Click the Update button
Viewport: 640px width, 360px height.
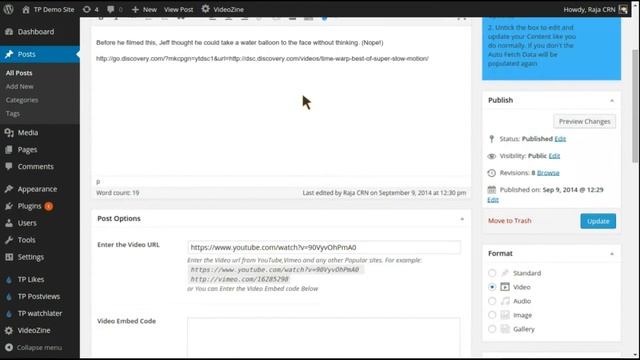coord(598,221)
